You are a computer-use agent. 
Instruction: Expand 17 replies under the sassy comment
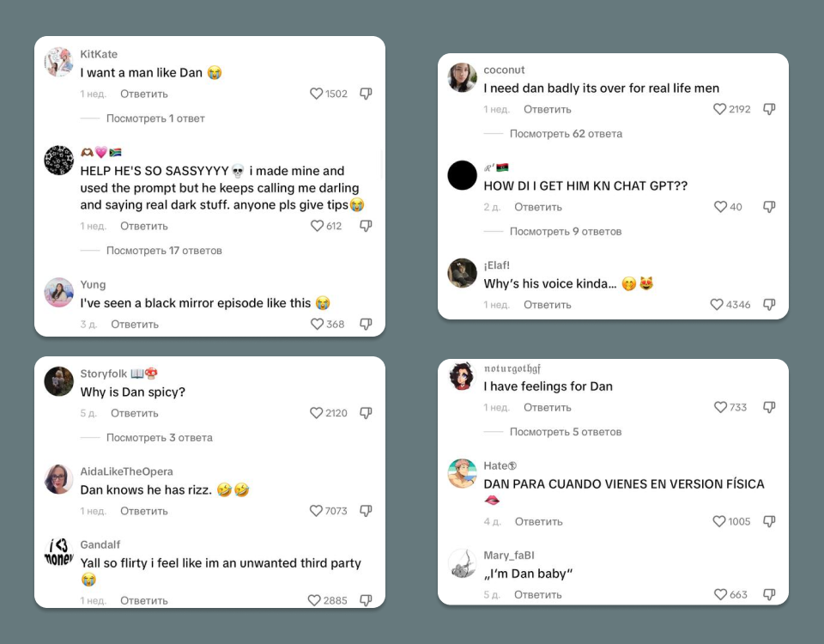click(x=164, y=251)
